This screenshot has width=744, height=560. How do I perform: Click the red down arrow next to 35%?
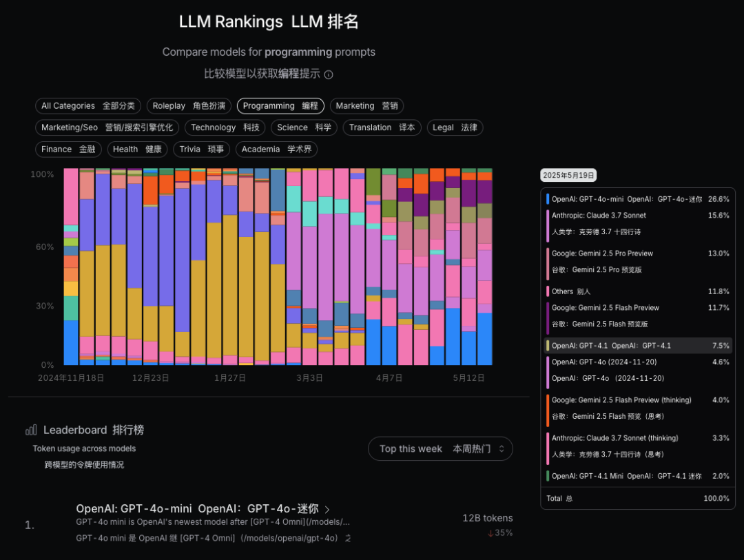pyautogui.click(x=490, y=533)
